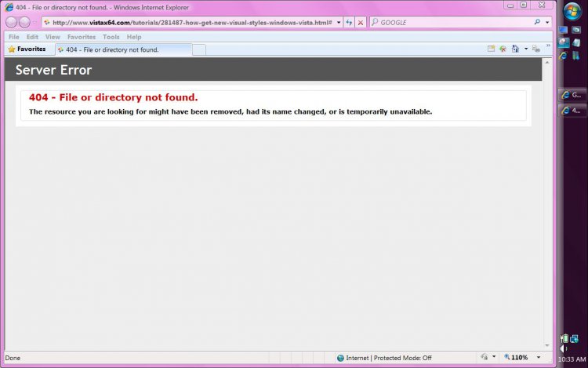
Task: Click the 'resource you are looking for' message
Action: pyautogui.click(x=230, y=111)
